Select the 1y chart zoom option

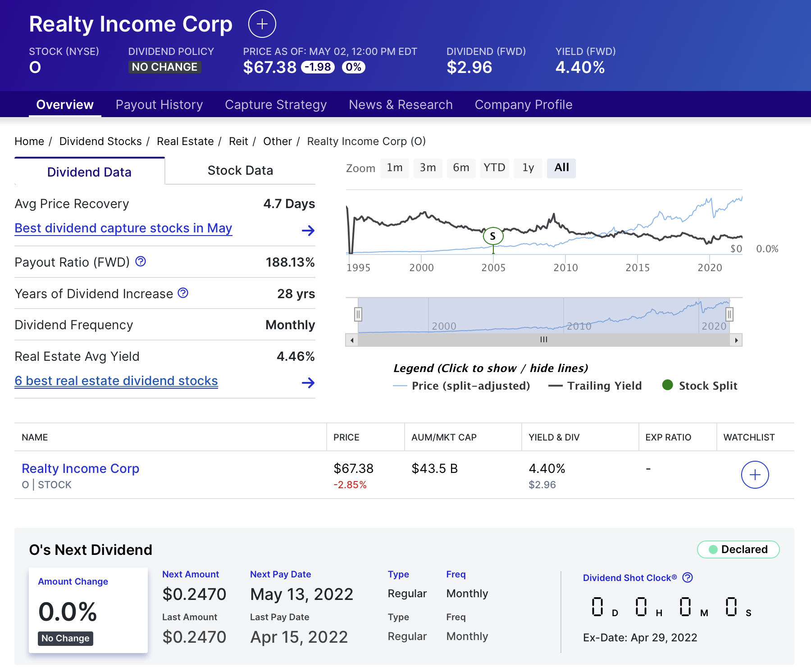click(x=528, y=168)
